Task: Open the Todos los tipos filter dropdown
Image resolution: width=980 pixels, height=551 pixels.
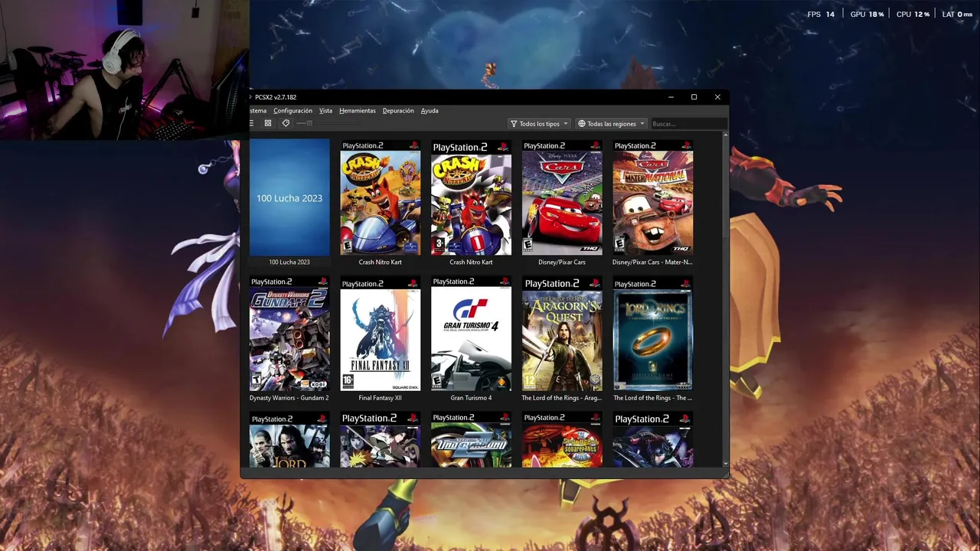Action: [x=539, y=123]
